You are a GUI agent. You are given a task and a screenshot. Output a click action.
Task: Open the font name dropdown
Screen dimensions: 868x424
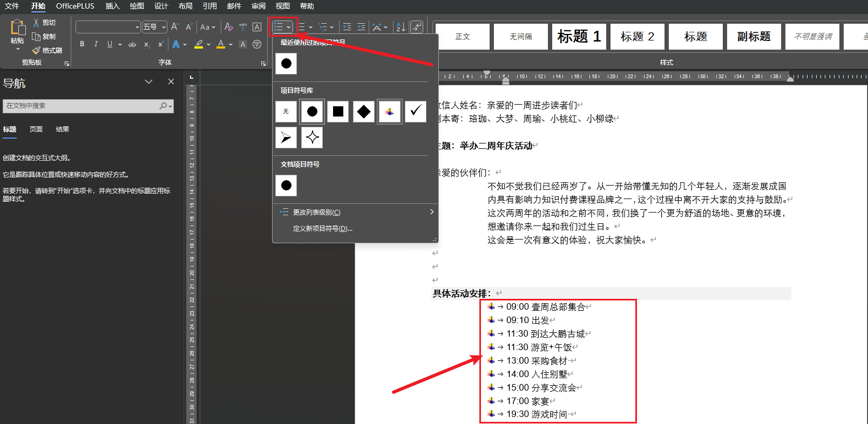[x=137, y=27]
